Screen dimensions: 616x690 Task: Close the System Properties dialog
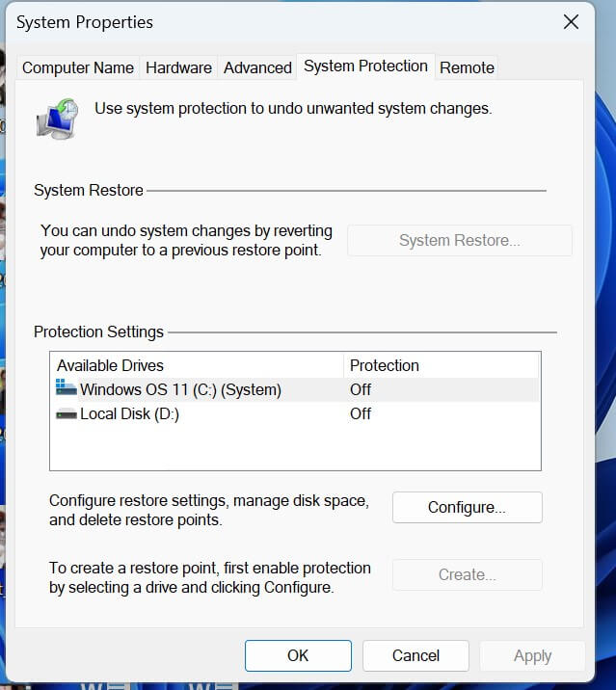pos(571,21)
